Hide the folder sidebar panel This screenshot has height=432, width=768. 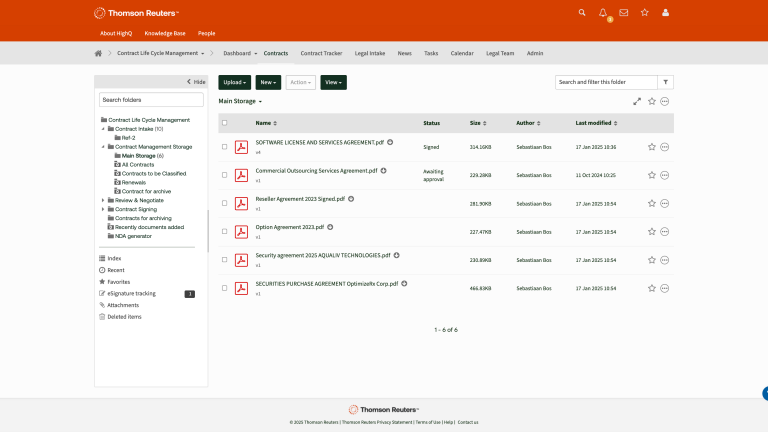pyautogui.click(x=196, y=82)
